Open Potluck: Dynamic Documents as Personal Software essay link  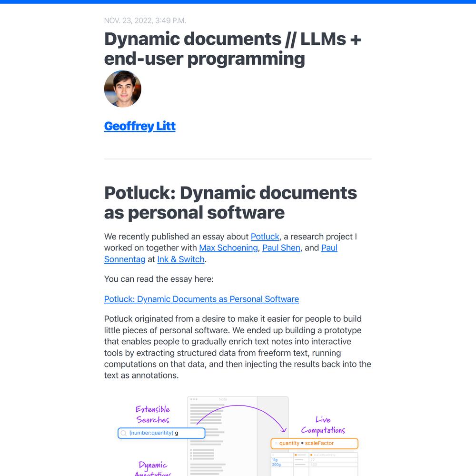pos(201,299)
